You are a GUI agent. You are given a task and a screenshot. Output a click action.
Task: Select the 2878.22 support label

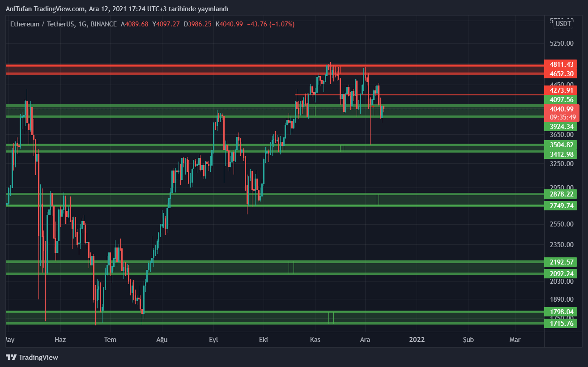coord(560,194)
